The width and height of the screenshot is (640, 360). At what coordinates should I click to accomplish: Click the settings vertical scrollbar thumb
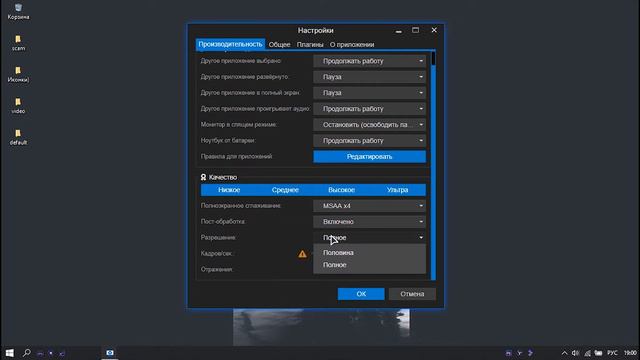433,58
